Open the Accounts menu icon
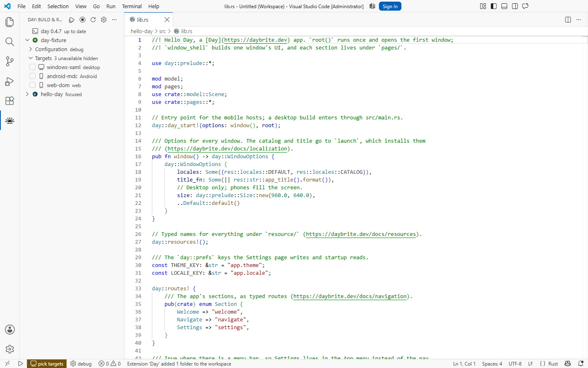Screen dimensions: 588x368 [10, 330]
